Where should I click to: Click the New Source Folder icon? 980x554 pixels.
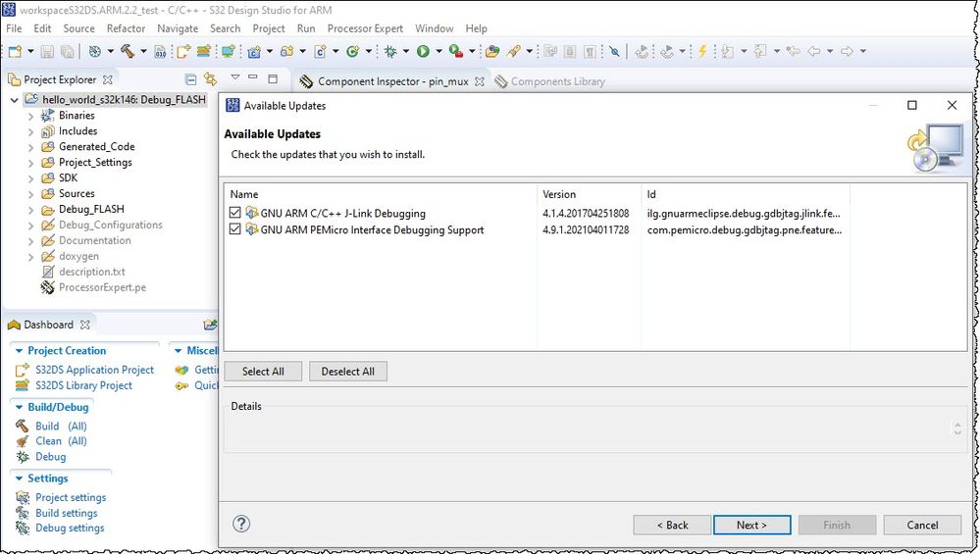pyautogui.click(x=286, y=51)
